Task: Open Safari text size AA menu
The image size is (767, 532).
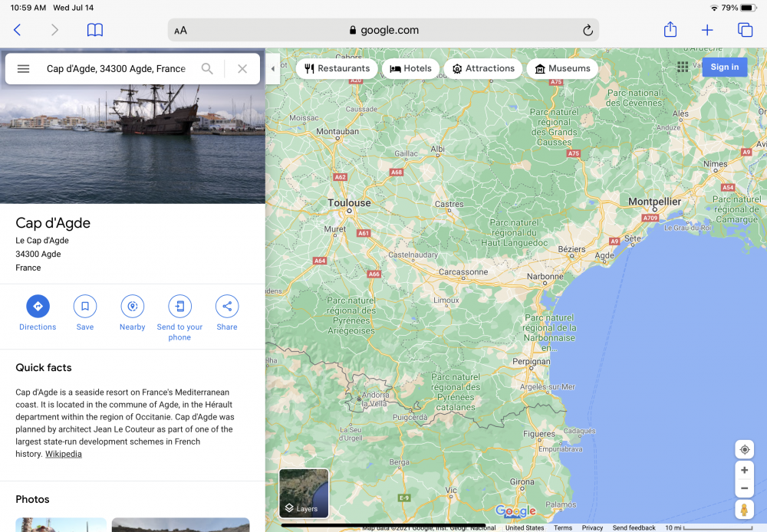Action: tap(181, 31)
